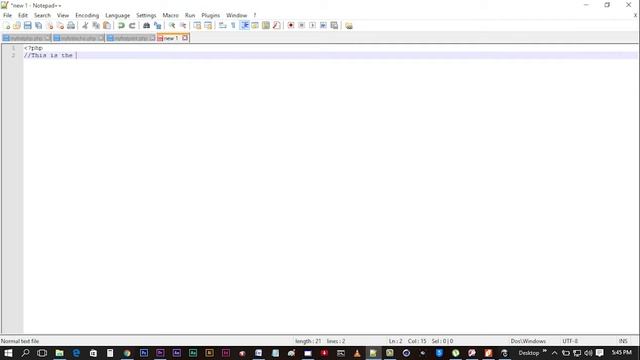Print the document with the Print icon
This screenshot has width=640, height=360.
71,25
